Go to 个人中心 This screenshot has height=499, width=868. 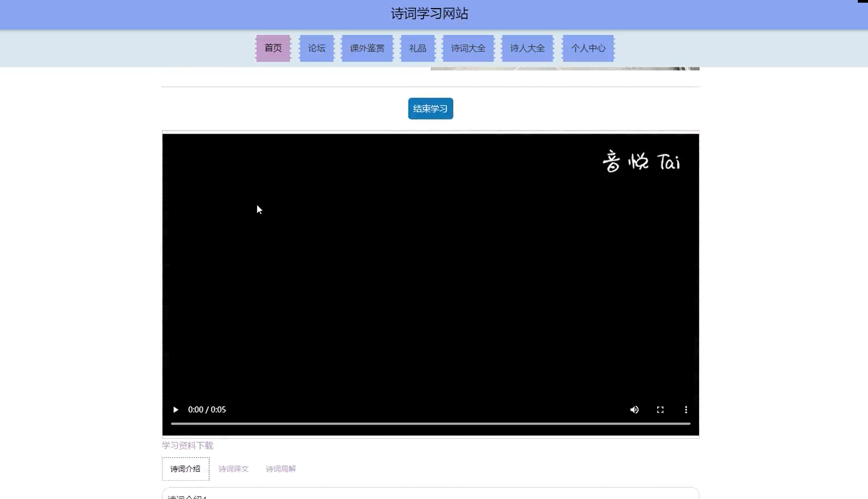tap(588, 48)
